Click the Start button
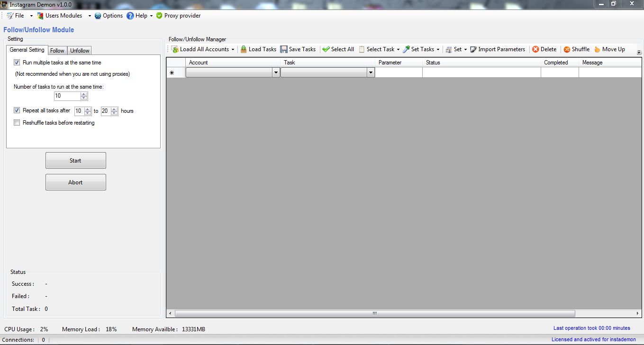Screen dimensions: 644x345 point(75,161)
